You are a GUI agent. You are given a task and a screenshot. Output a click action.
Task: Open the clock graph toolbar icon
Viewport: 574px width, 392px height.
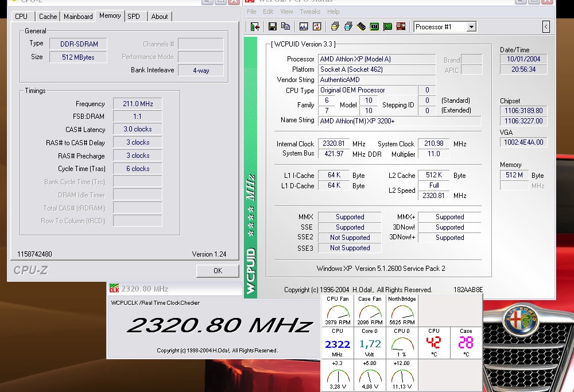click(304, 26)
